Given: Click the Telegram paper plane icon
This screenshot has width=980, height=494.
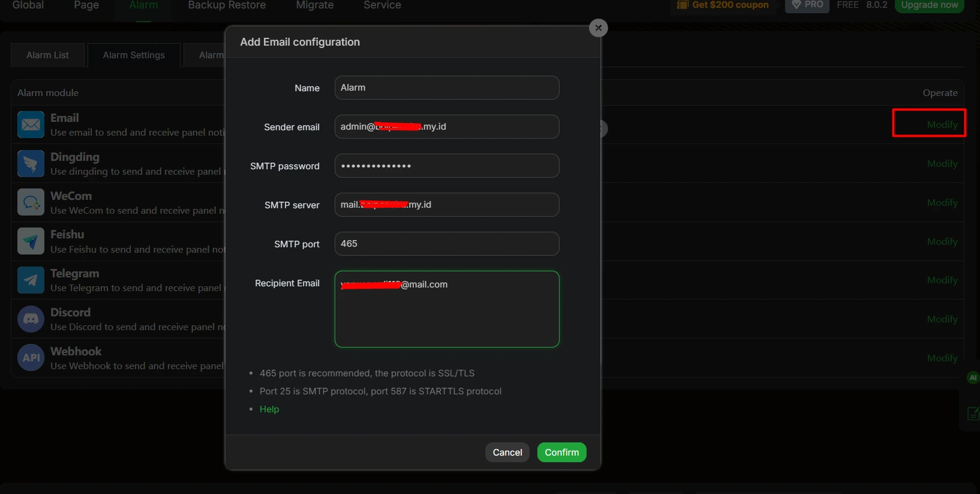Looking at the screenshot, I should 31,280.
